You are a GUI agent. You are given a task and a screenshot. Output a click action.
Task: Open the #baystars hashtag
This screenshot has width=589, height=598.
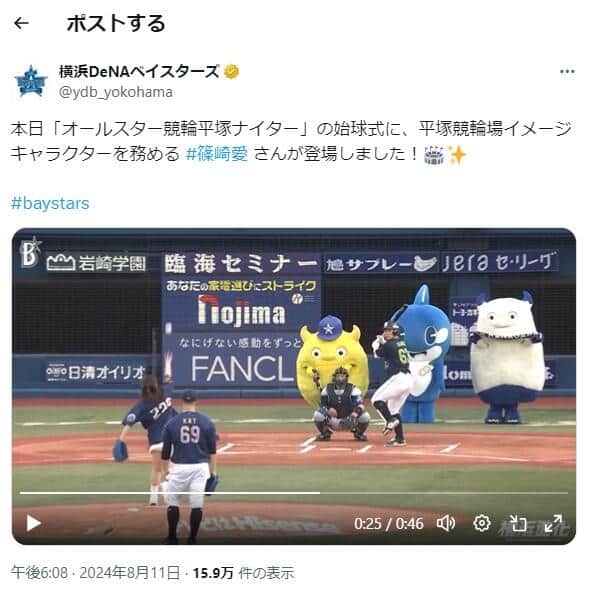pos(50,203)
